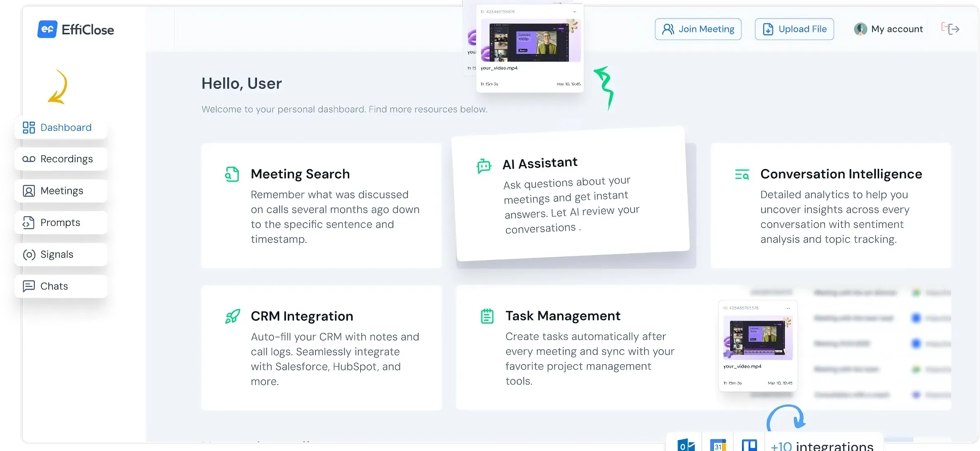Expand the options chevron on the top video card
Image resolution: width=980 pixels, height=451 pixels.
coord(574,12)
